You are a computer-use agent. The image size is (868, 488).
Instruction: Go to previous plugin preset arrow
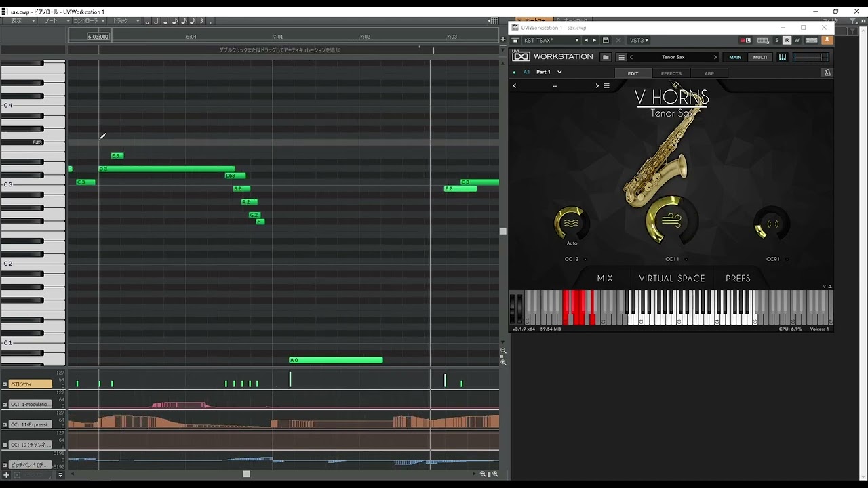click(587, 41)
